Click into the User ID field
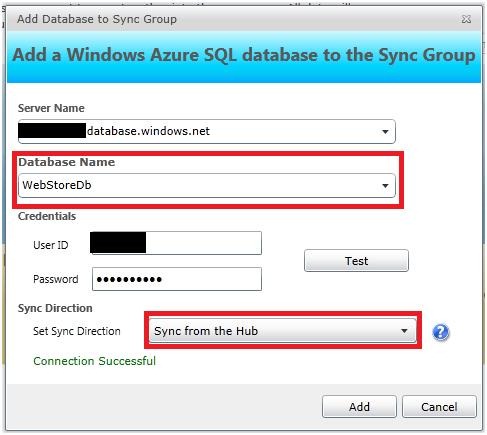This screenshot has width=487, height=435. [176, 243]
